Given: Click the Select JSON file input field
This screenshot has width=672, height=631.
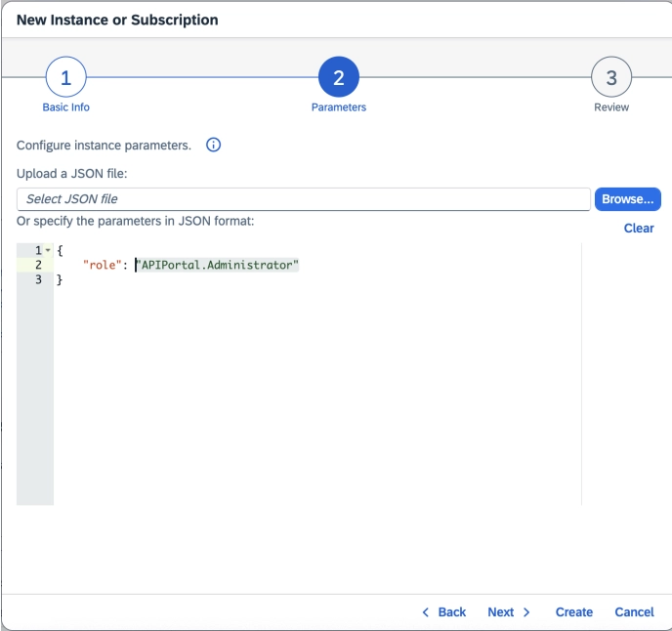Looking at the screenshot, I should click(303, 199).
